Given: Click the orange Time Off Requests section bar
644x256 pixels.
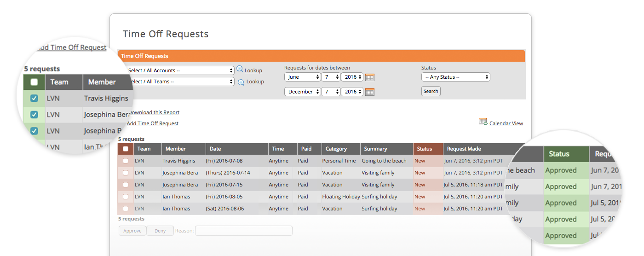Looking at the screenshot, I should tap(322, 56).
